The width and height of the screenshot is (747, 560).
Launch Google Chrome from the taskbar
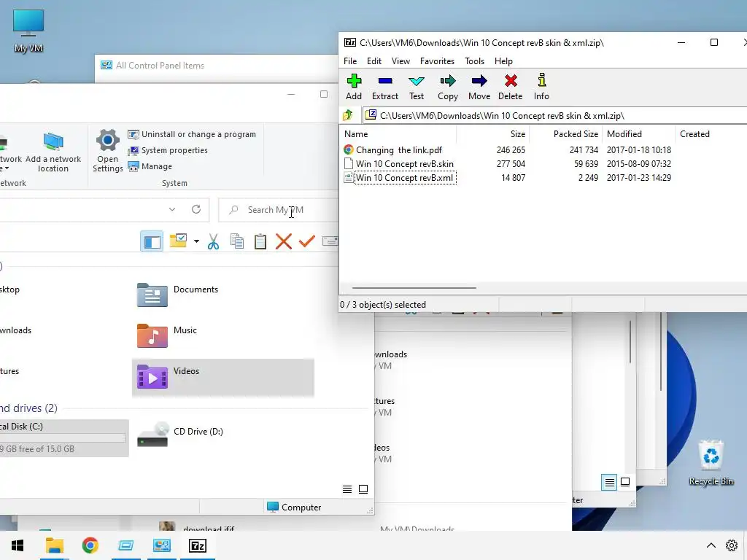pos(90,545)
